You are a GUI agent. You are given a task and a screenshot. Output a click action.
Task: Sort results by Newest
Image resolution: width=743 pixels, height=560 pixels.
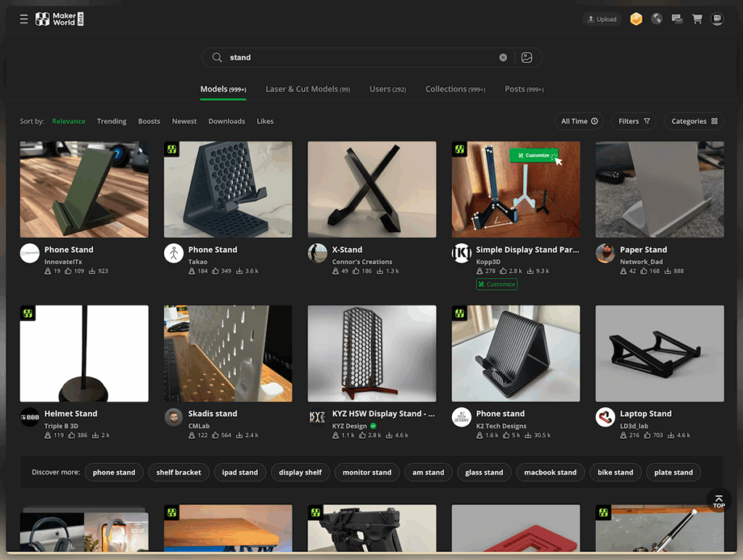click(x=184, y=121)
